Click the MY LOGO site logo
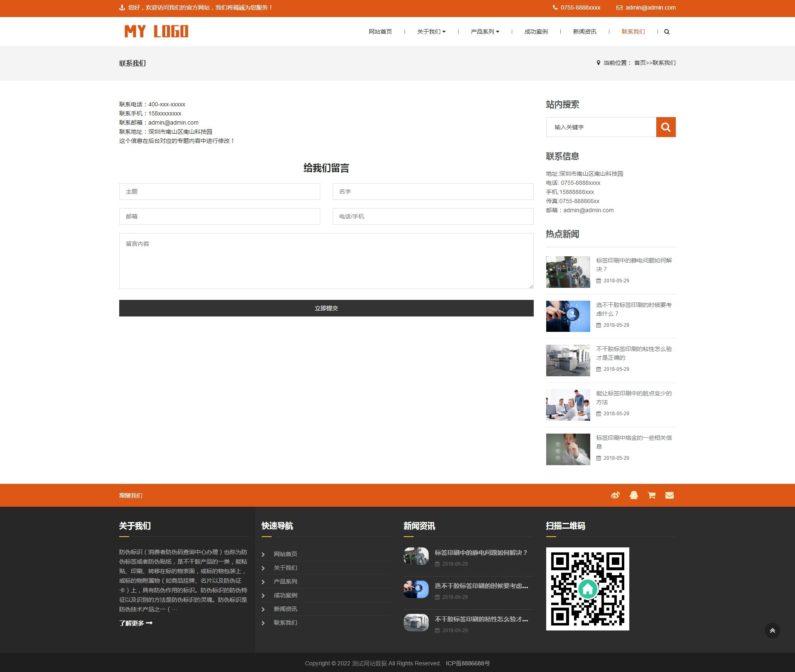 (x=156, y=32)
